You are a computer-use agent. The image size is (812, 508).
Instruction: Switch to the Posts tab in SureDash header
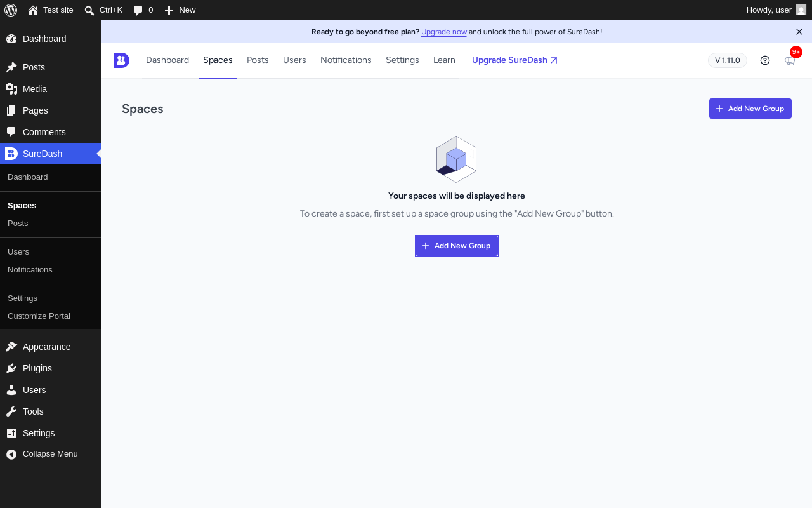pos(258,60)
